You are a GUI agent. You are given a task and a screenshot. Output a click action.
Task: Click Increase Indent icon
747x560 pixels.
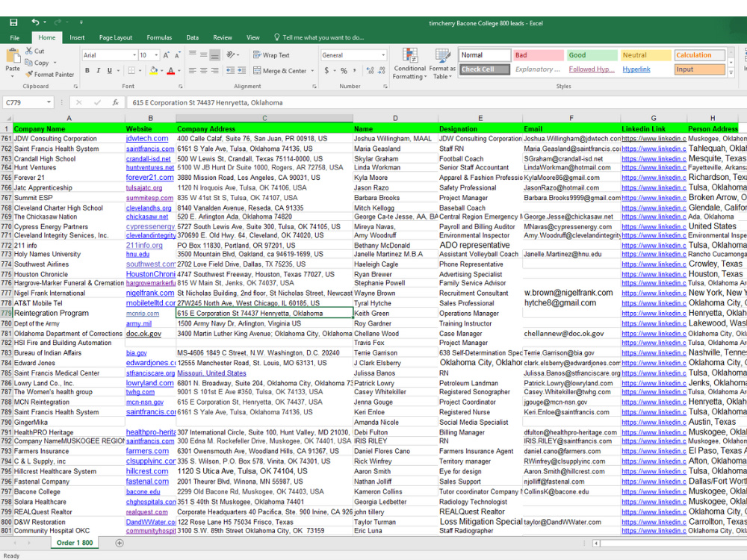[x=241, y=70]
